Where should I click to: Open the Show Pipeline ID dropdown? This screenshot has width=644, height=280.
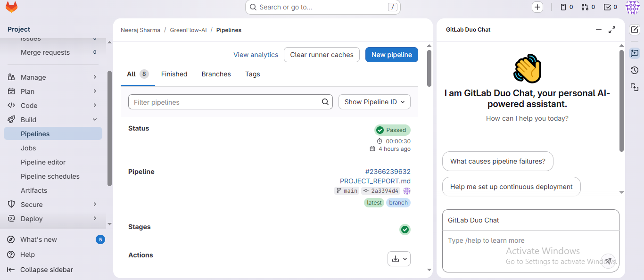(x=374, y=102)
